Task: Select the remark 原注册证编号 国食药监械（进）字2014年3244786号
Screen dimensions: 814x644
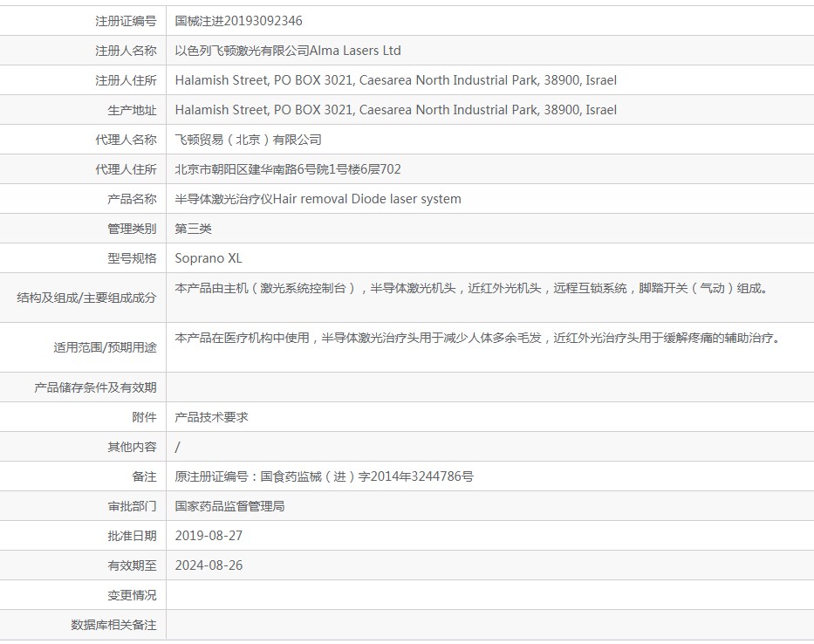Action: coord(324,476)
